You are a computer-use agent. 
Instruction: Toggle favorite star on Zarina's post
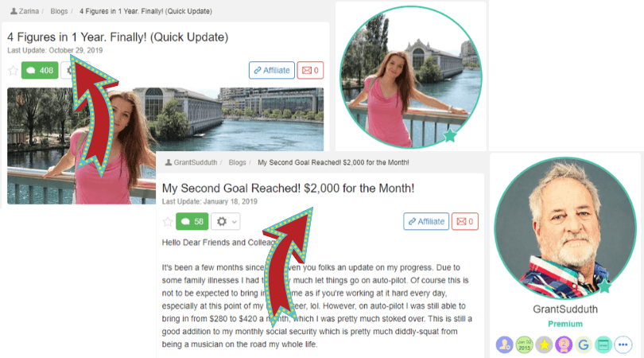13,71
